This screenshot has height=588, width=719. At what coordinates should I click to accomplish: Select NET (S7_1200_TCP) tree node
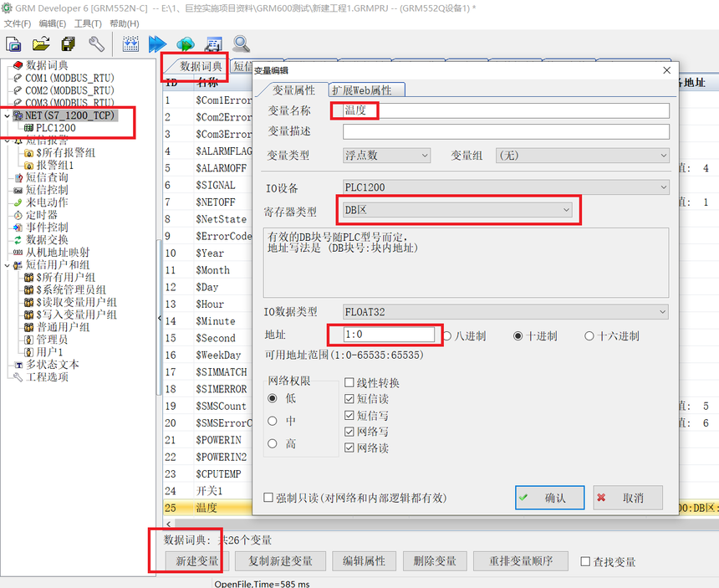pyautogui.click(x=69, y=115)
